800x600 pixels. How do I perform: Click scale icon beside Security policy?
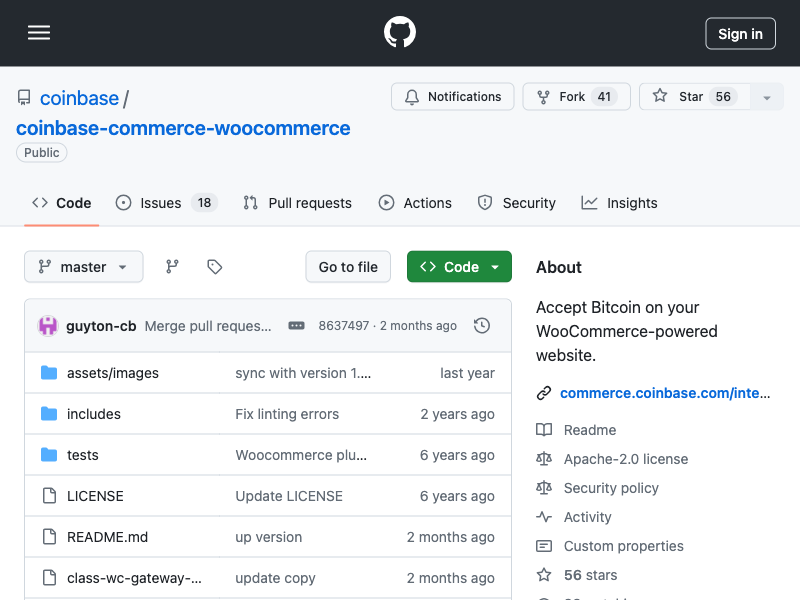click(544, 488)
